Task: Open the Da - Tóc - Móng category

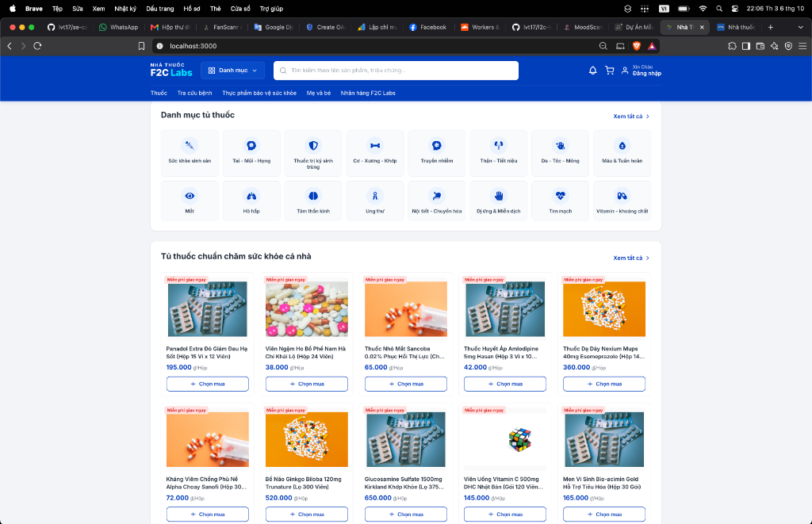Action: pyautogui.click(x=561, y=153)
